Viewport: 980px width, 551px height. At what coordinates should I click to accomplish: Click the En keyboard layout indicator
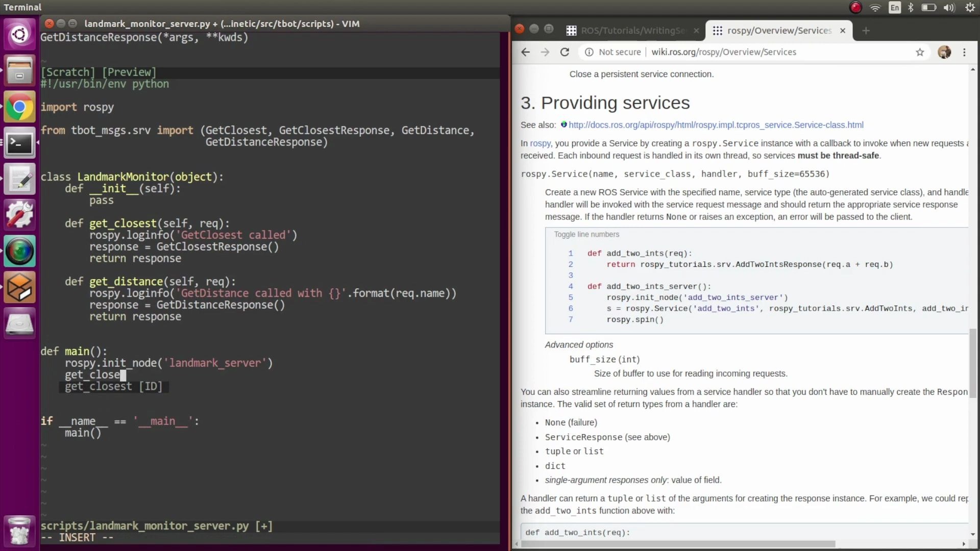click(x=895, y=7)
